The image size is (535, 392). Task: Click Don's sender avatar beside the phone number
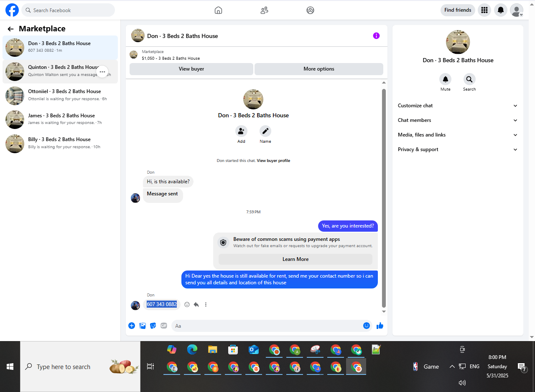point(135,305)
